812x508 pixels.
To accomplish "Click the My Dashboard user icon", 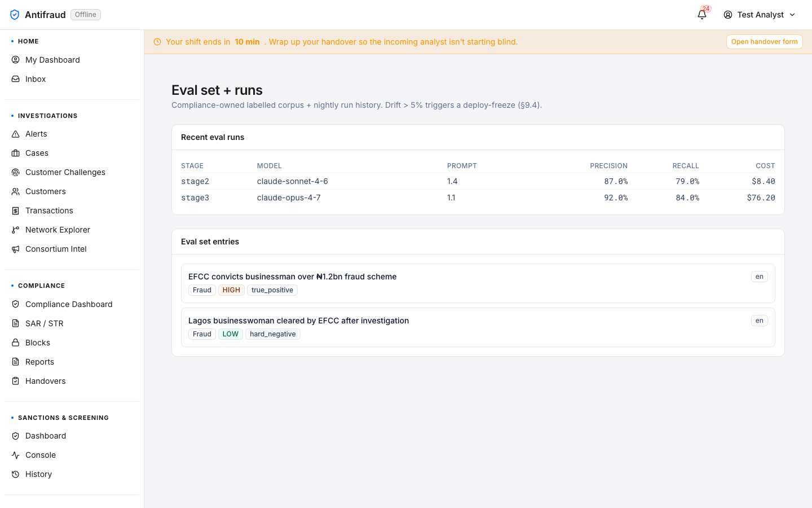I will pyautogui.click(x=16, y=60).
